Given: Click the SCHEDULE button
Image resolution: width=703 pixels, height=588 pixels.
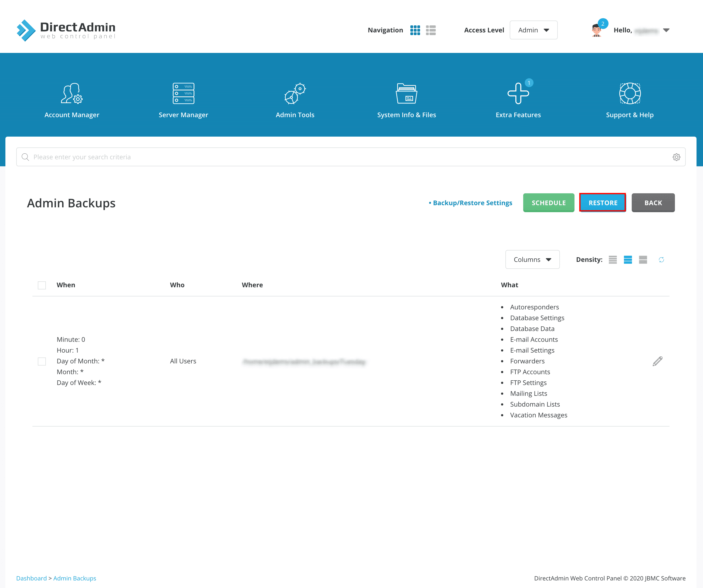Looking at the screenshot, I should click(549, 202).
